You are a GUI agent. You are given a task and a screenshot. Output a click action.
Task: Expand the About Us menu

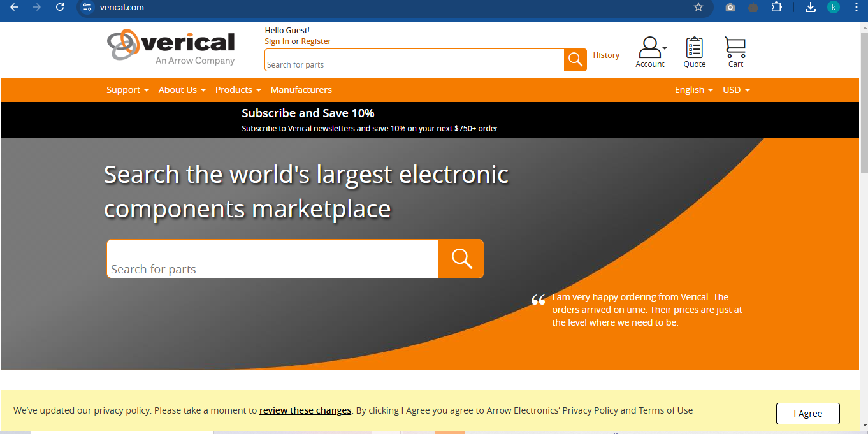pyautogui.click(x=182, y=90)
